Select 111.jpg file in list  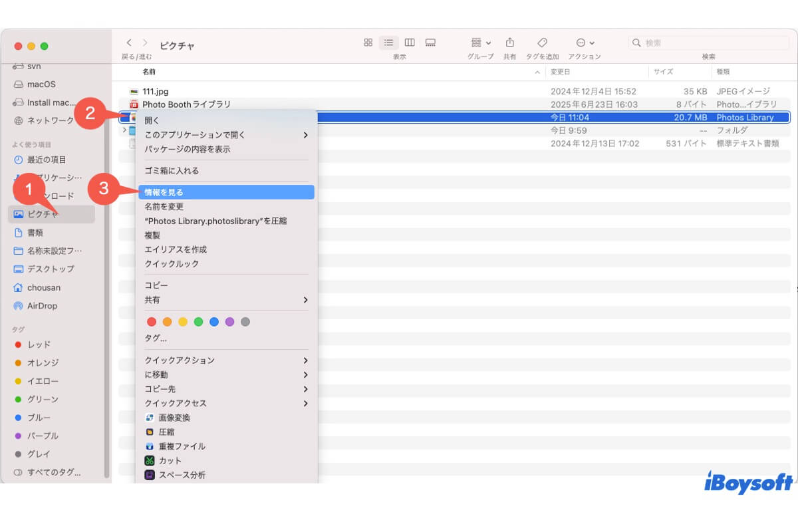tap(155, 91)
